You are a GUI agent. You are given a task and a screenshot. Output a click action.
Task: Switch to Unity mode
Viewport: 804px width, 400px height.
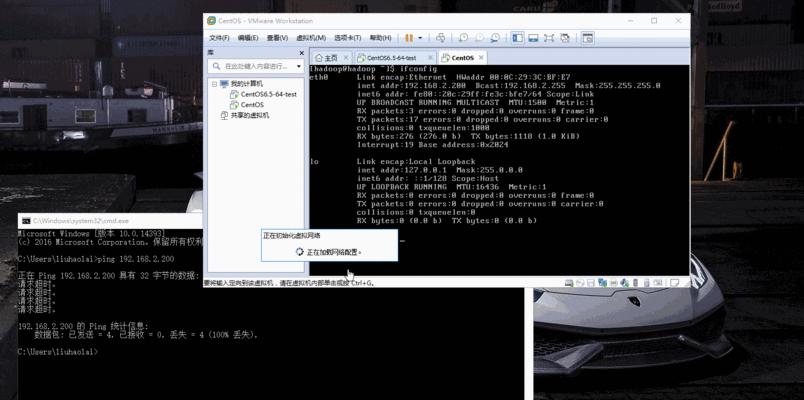point(565,38)
